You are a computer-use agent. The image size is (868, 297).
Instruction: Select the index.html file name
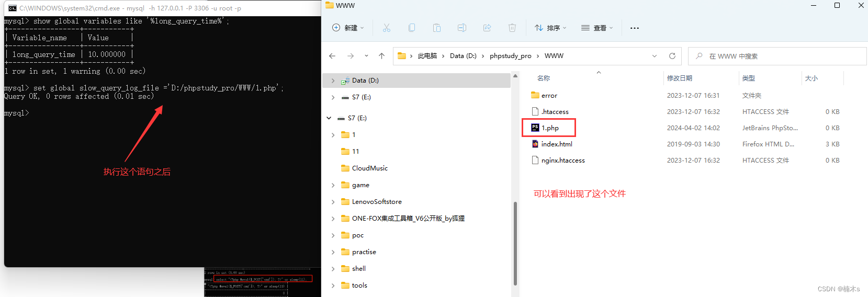pos(557,144)
